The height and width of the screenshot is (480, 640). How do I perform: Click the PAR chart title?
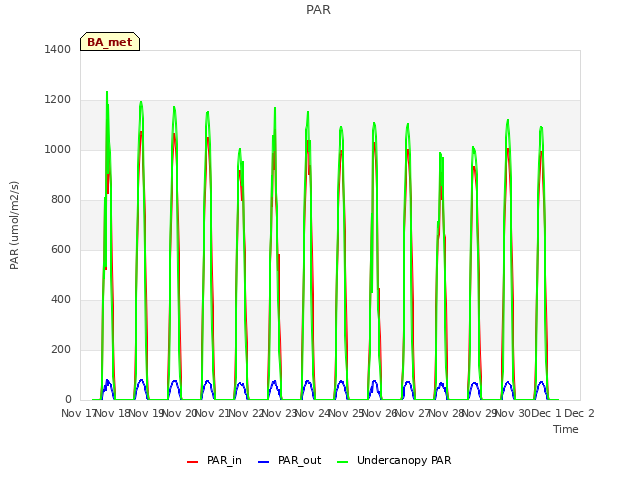click(x=318, y=9)
